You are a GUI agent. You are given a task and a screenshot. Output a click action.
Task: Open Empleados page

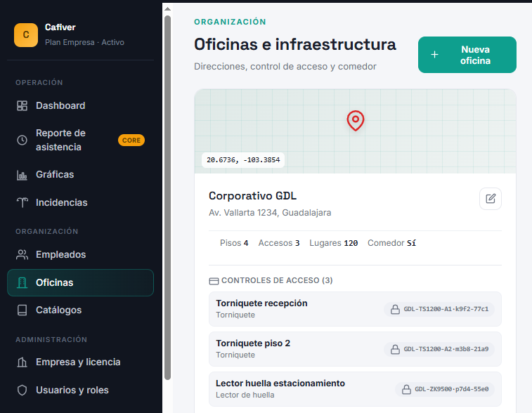tap(80, 255)
